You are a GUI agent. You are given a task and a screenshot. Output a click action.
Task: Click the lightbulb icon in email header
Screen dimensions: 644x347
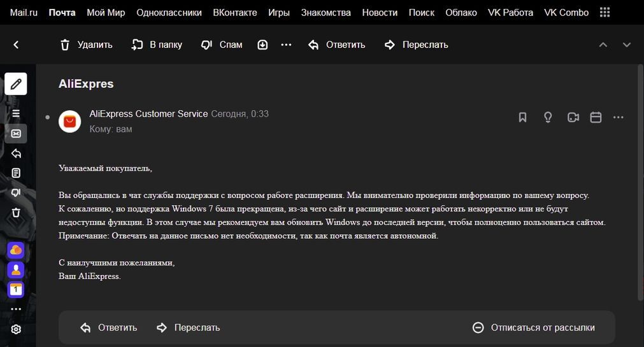(547, 118)
